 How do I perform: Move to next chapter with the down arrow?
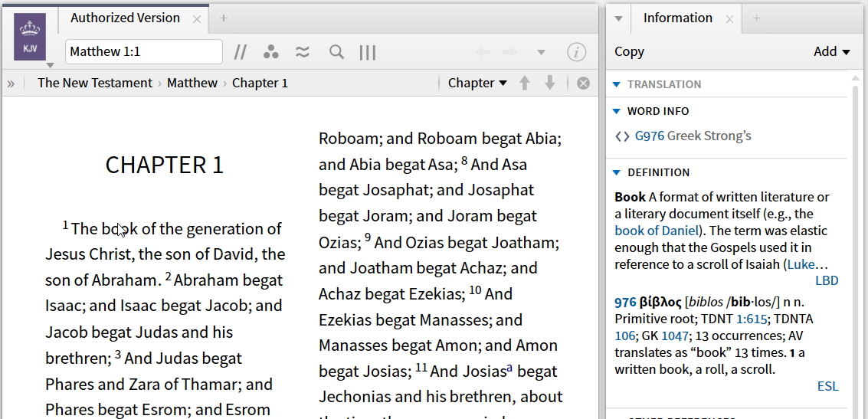click(x=550, y=83)
